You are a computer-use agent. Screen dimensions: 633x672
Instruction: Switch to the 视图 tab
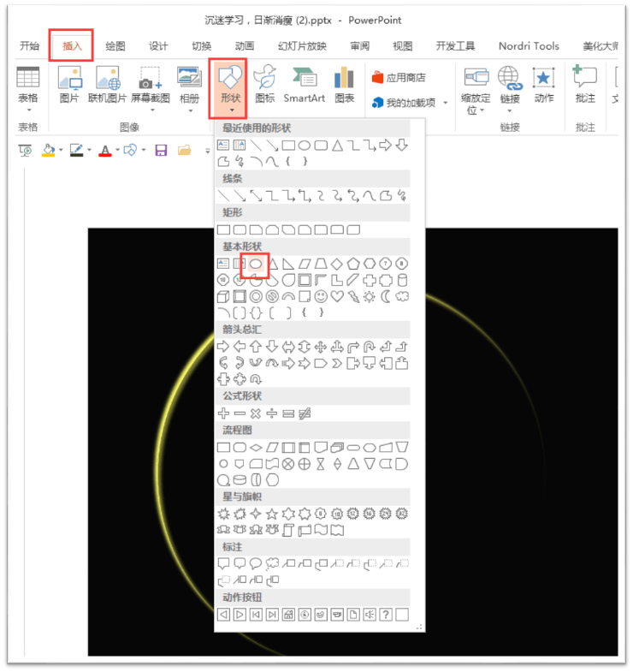point(403,46)
